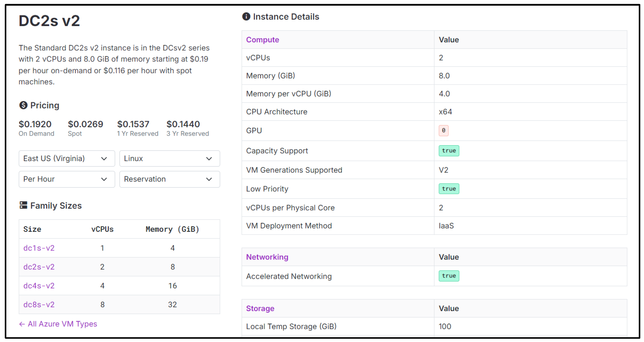Click the Family Sizes server icon
644x342 pixels.
coord(23,205)
